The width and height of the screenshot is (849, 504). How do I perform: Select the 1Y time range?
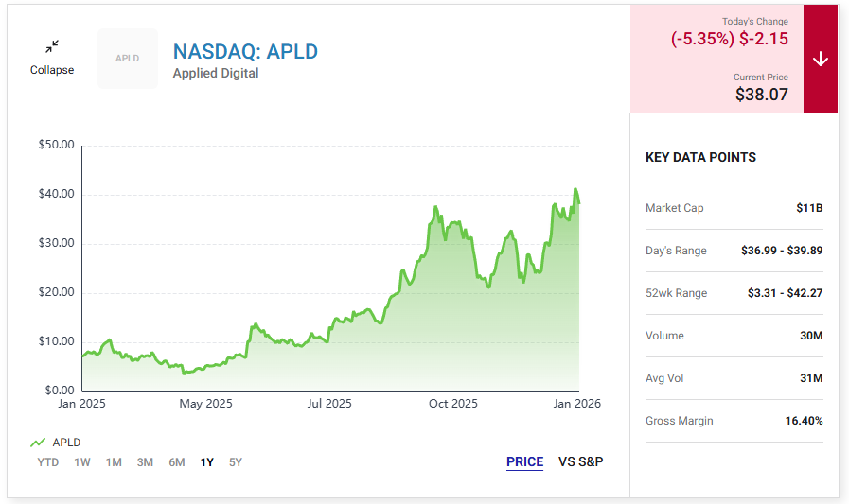[x=207, y=462]
